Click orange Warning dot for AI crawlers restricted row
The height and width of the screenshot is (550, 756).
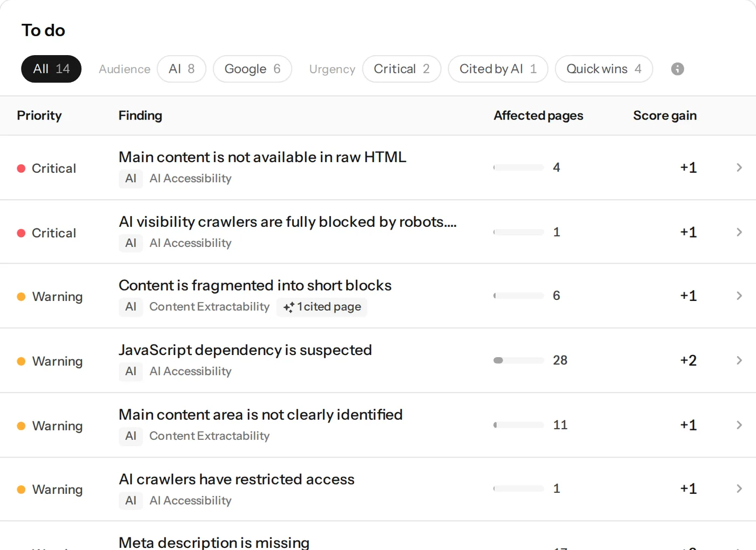coord(21,489)
